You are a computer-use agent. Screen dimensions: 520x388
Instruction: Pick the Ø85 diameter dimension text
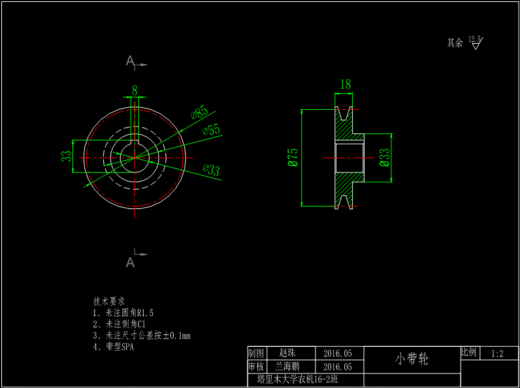pyautogui.click(x=199, y=112)
